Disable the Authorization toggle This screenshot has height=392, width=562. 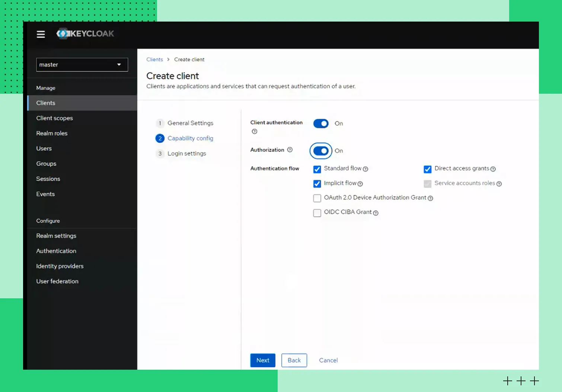(x=321, y=151)
